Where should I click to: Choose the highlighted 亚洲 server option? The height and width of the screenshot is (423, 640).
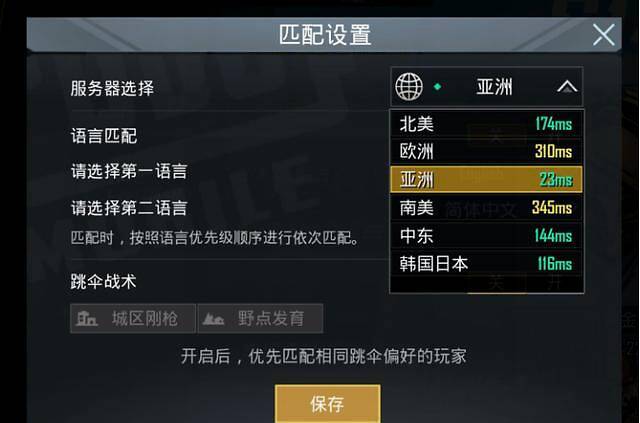tap(487, 179)
